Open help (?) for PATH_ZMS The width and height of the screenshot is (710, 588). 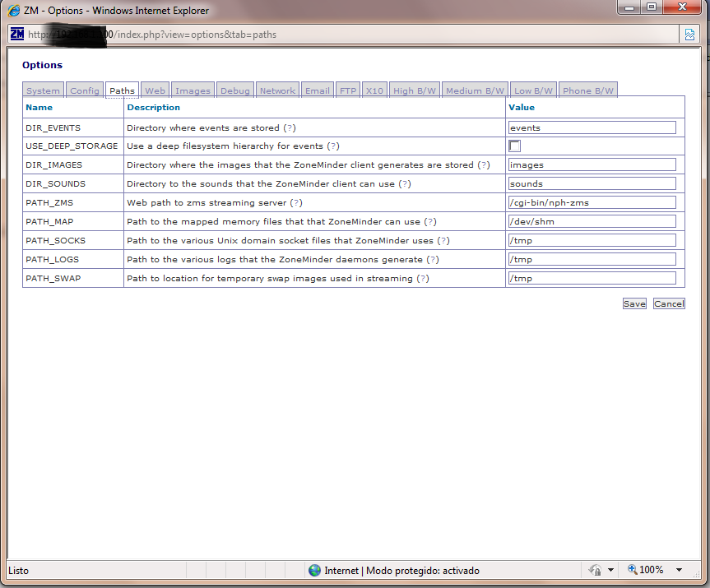pos(296,203)
